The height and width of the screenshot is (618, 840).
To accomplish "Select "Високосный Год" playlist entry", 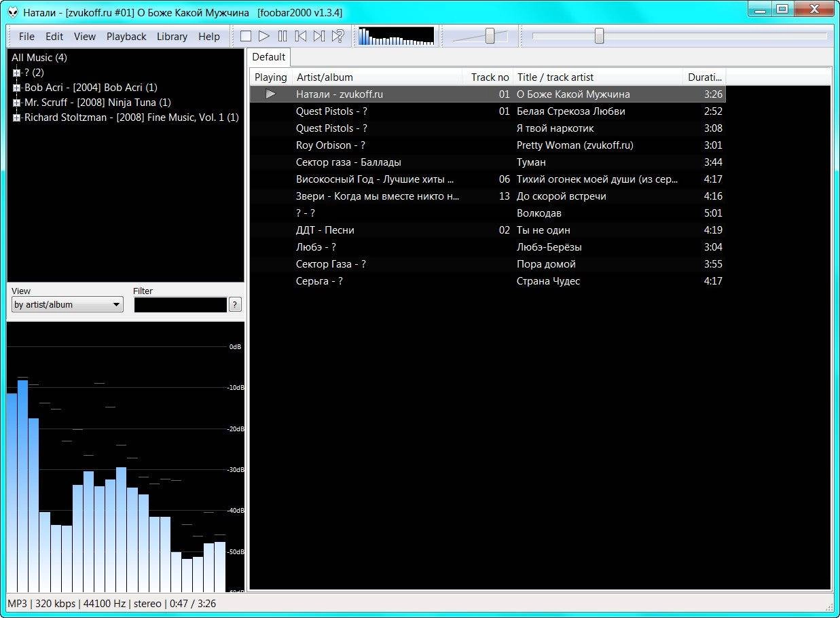I will (x=488, y=179).
